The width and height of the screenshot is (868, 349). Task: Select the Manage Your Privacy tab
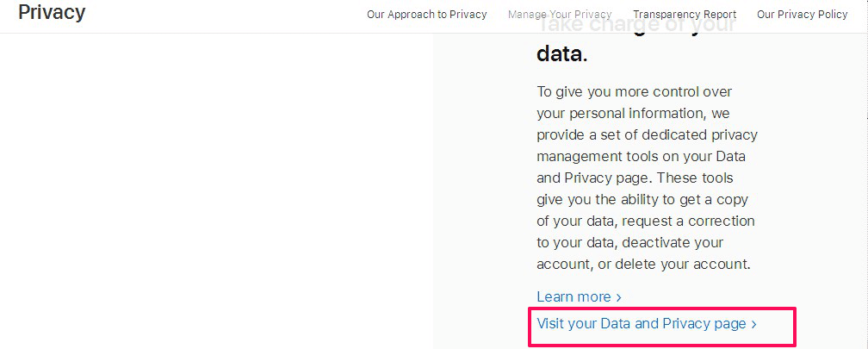560,15
